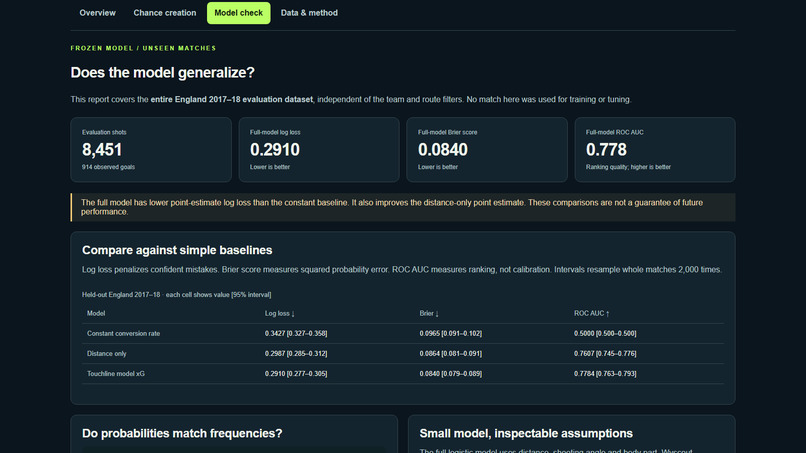Click the Evaluation shots 8,451 card
Screen dimensions: 806x453
coord(151,150)
